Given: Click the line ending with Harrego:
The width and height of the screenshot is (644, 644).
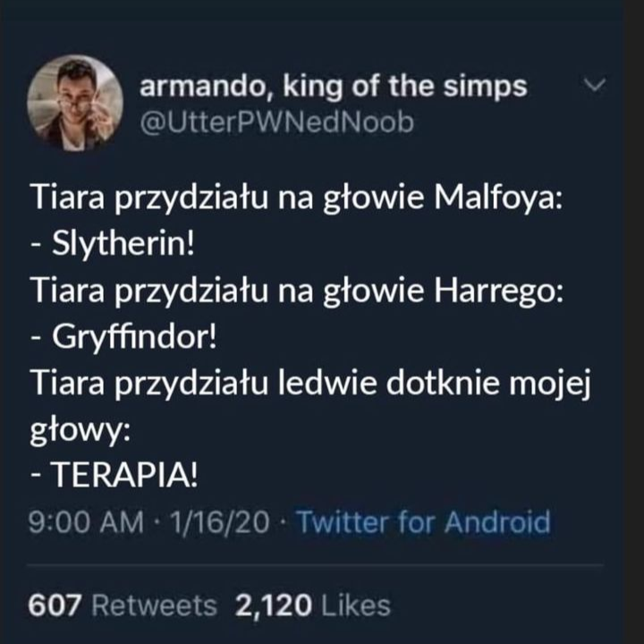Looking at the screenshot, I should point(297,291).
